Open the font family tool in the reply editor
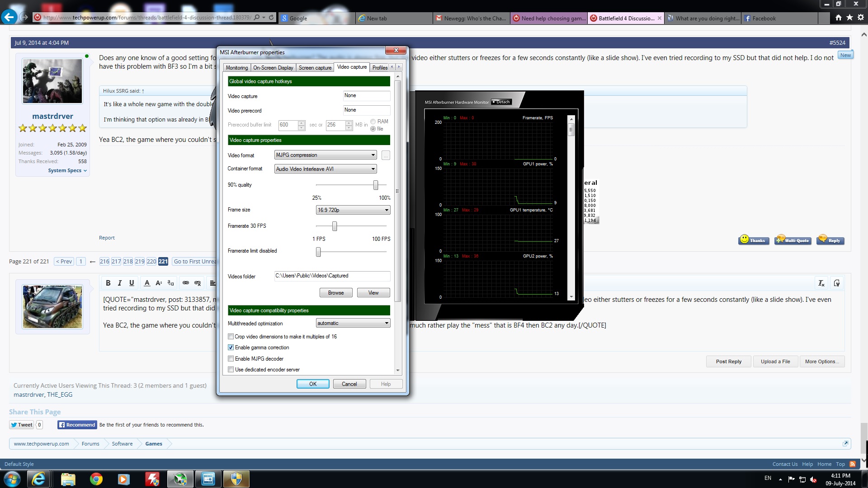The height and width of the screenshot is (488, 868). [x=170, y=283]
